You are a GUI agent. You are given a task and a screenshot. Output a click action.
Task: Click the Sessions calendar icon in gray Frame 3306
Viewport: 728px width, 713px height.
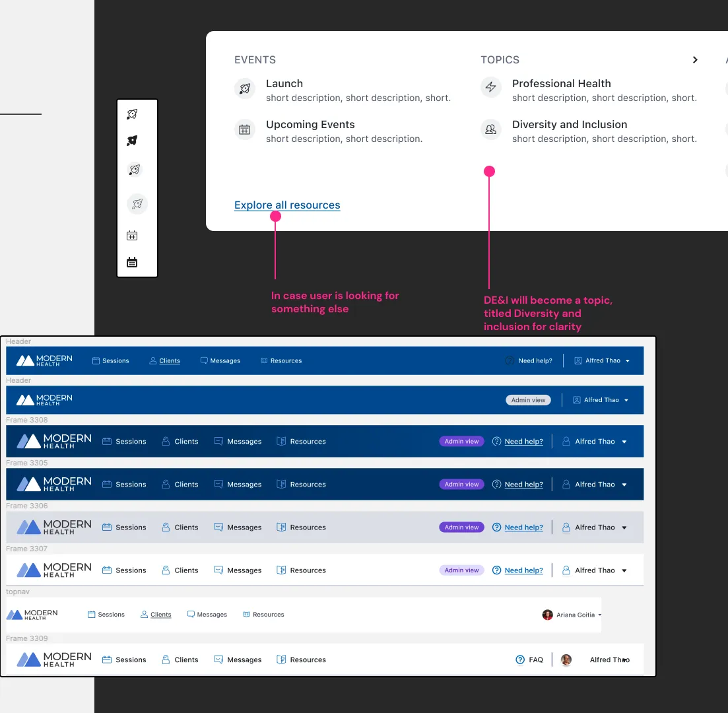click(x=107, y=527)
